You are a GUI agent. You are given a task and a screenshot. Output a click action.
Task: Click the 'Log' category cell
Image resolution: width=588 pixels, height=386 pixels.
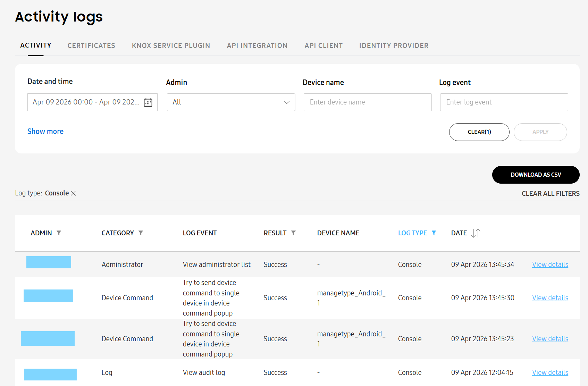pos(107,372)
